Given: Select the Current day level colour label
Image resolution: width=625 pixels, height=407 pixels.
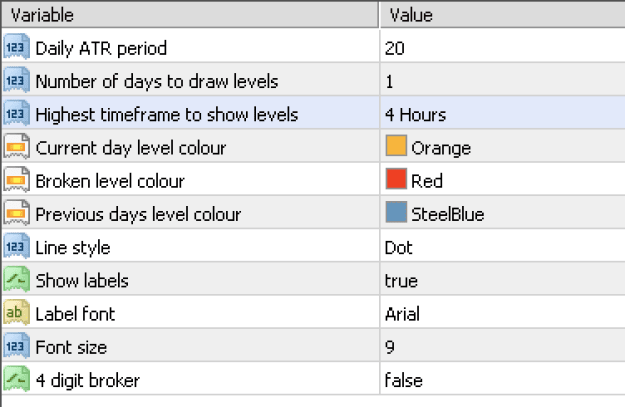Looking at the screenshot, I should (131, 148).
